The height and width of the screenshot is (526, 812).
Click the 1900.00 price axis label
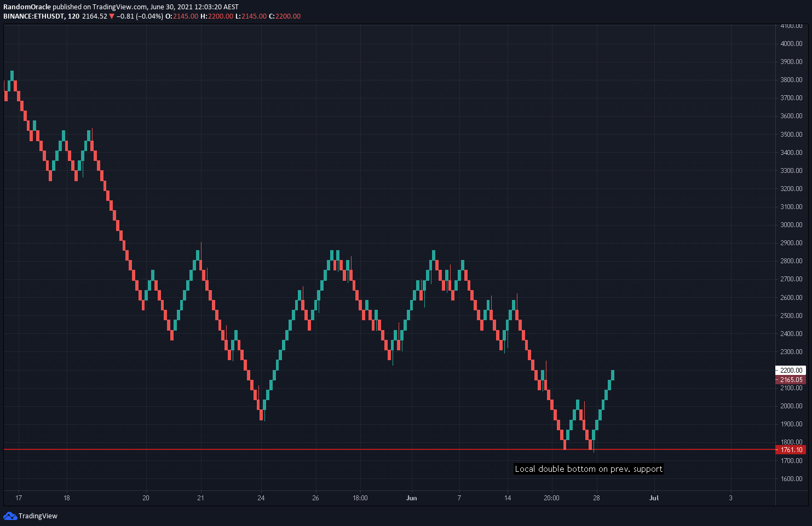[791, 424]
